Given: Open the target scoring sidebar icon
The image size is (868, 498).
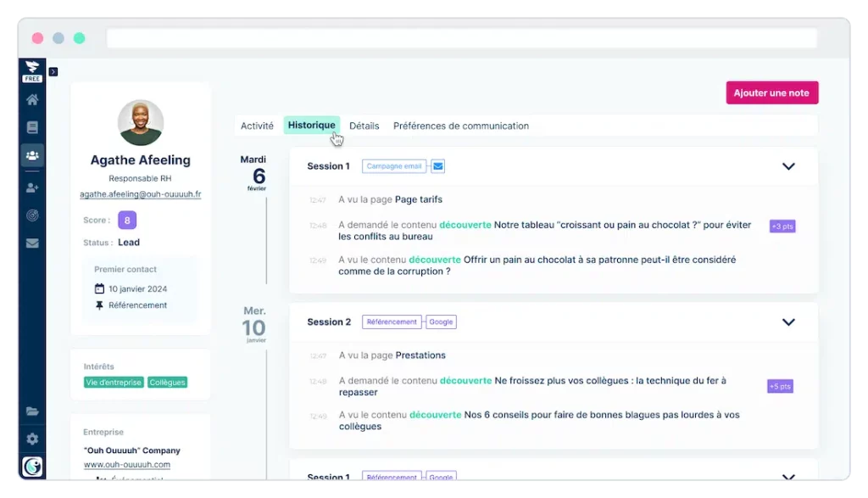Looking at the screenshot, I should point(32,215).
